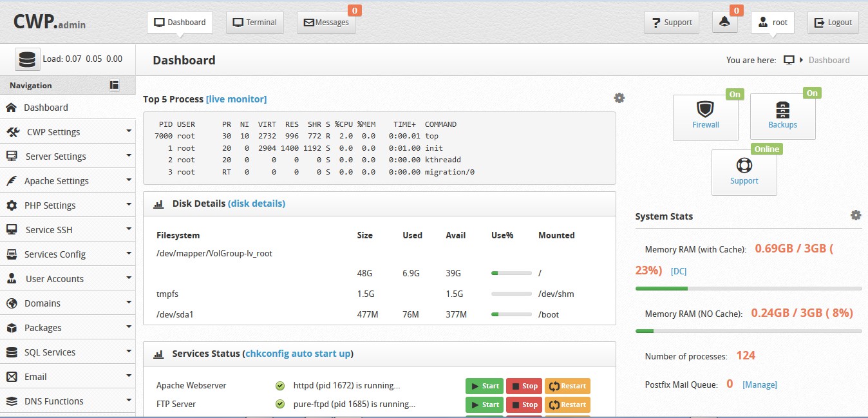Click the CWP Settings wrench icon
This screenshot has width=868, height=418.
click(x=13, y=132)
